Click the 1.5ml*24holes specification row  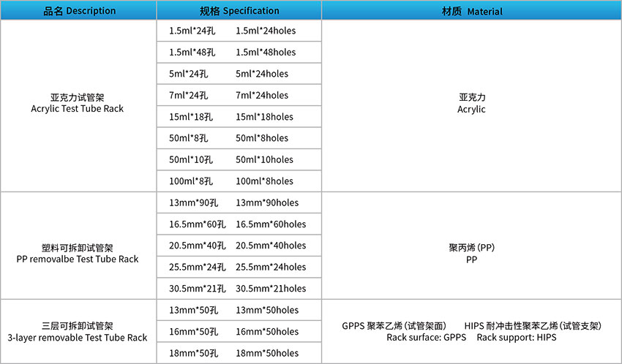[239, 31]
